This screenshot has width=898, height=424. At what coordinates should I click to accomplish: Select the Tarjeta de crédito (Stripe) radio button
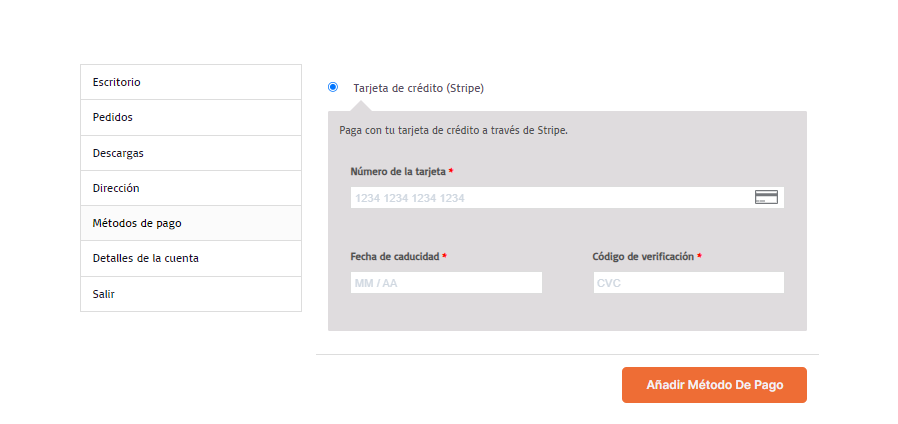[x=333, y=87]
